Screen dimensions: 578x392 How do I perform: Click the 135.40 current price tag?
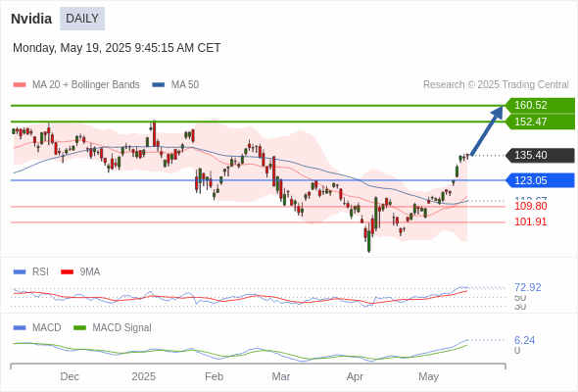point(540,155)
